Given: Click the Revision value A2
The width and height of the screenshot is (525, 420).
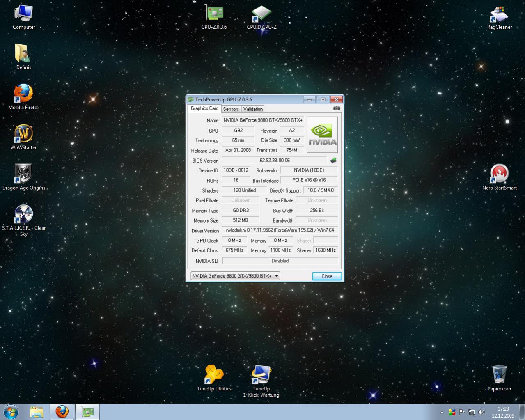Looking at the screenshot, I should pyautogui.click(x=292, y=131).
